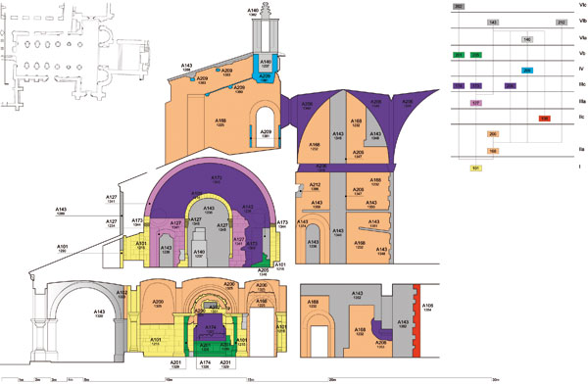
Task: Click the grey 202 box in phase VIc
Action: point(459,7)
